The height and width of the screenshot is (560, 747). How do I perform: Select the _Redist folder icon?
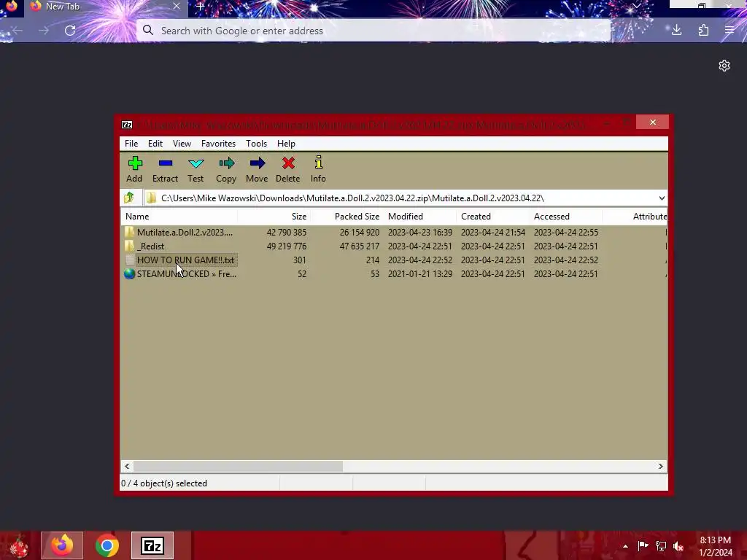pos(129,246)
